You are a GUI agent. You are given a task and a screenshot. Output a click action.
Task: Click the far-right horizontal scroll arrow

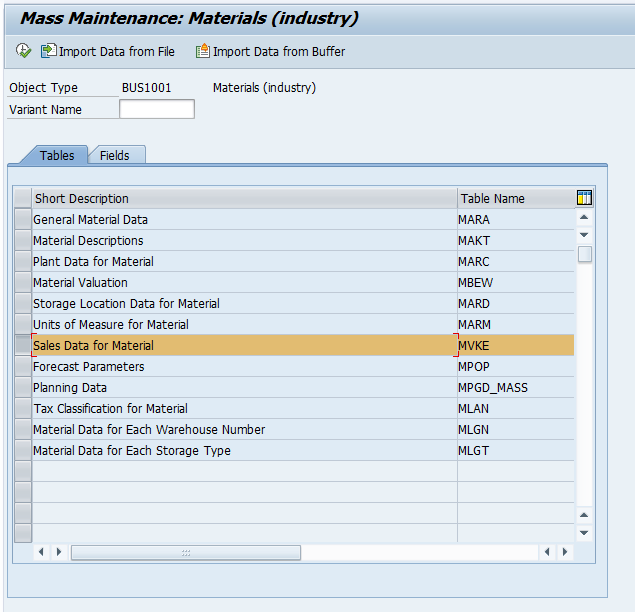pyautogui.click(x=565, y=552)
